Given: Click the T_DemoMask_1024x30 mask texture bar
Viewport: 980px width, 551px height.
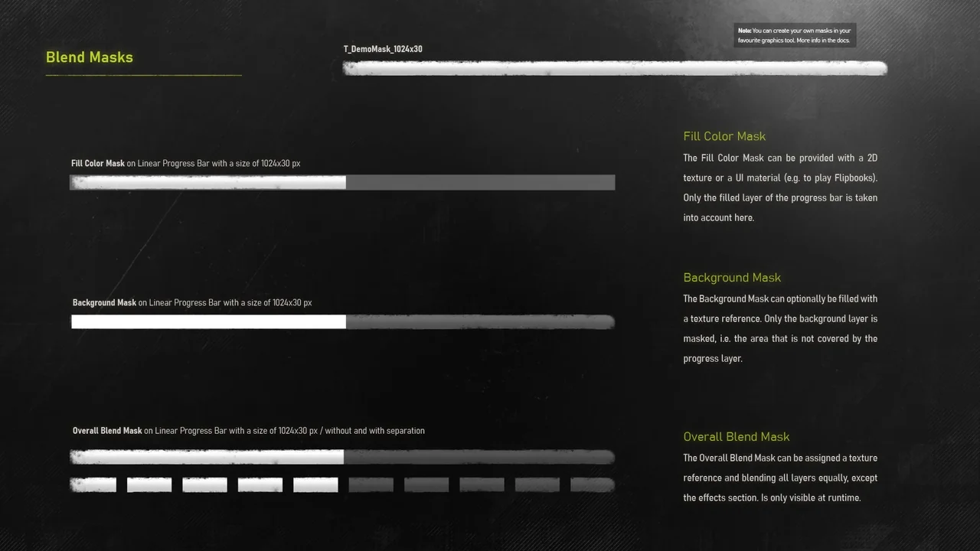Looking at the screenshot, I should click(615, 68).
